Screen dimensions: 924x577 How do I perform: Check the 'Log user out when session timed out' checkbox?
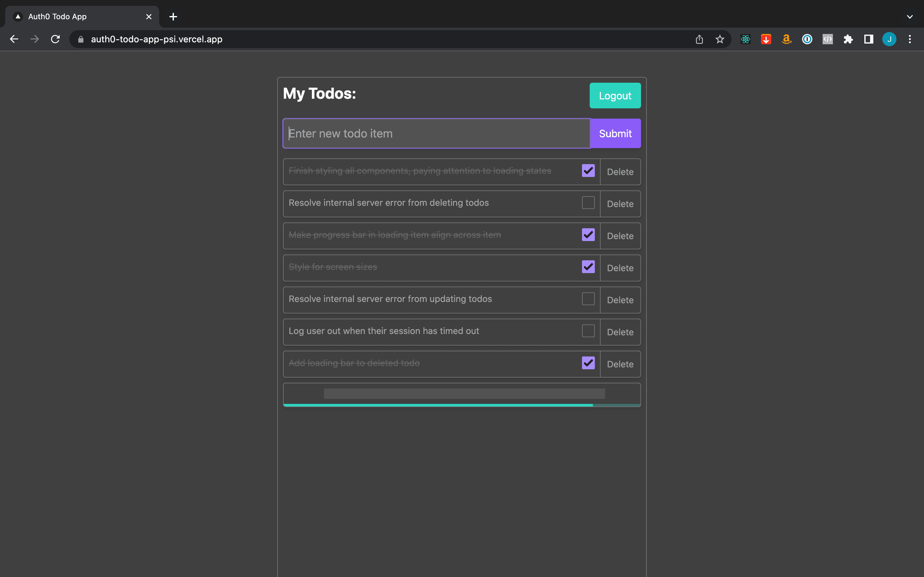[588, 331]
